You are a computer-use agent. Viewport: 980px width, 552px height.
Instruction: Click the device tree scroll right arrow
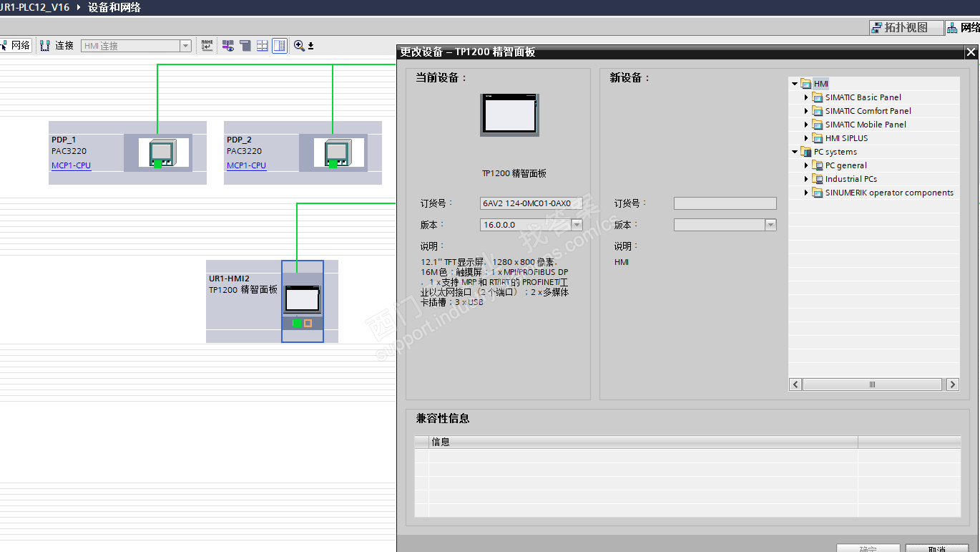952,384
